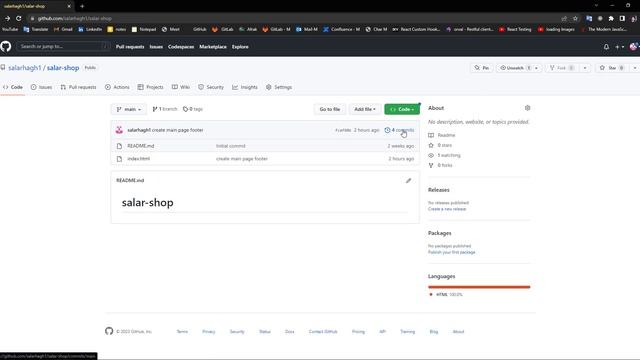Open the 4 commits history link
This screenshot has height=360, width=640.
coord(399,130)
